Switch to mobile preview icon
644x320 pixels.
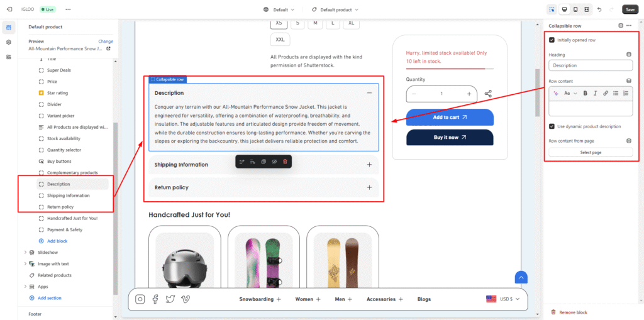(575, 9)
